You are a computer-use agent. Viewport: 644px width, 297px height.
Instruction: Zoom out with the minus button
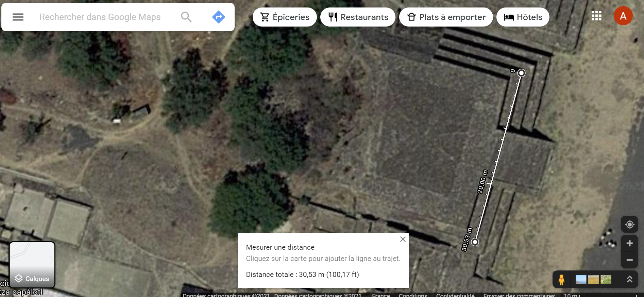pos(630,260)
